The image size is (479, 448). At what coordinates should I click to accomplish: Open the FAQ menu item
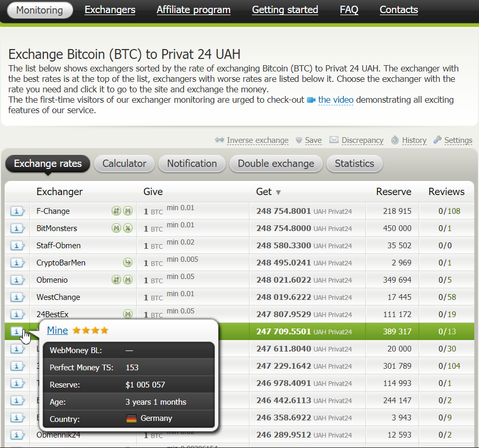(349, 10)
